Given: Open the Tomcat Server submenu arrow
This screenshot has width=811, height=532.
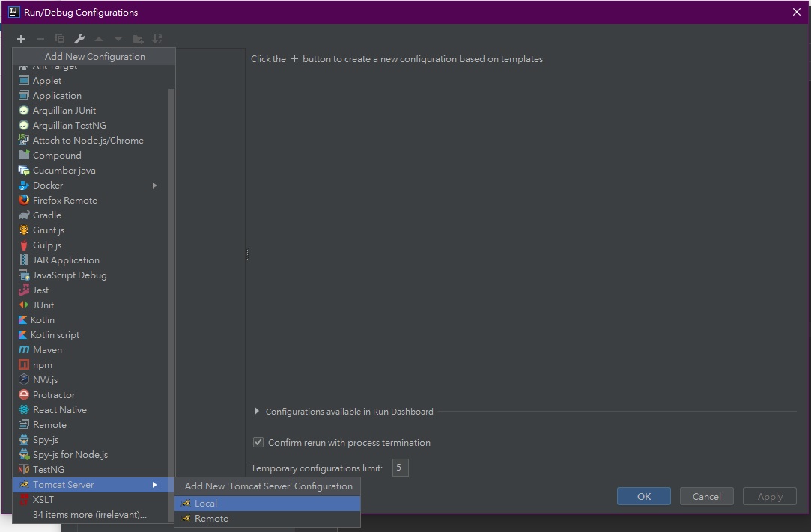Looking at the screenshot, I should pos(154,484).
